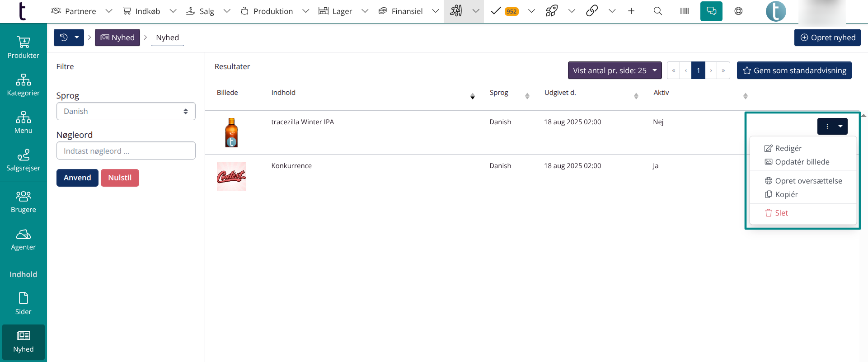Image resolution: width=868 pixels, height=362 pixels.
Task: Select Slet in the action menu
Action: 781,213
